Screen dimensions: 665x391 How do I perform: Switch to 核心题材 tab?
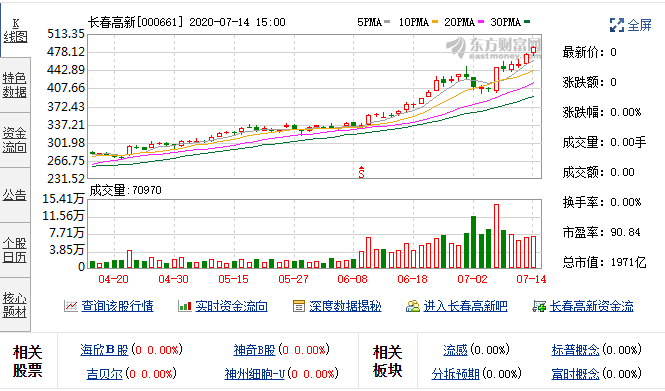click(15, 304)
